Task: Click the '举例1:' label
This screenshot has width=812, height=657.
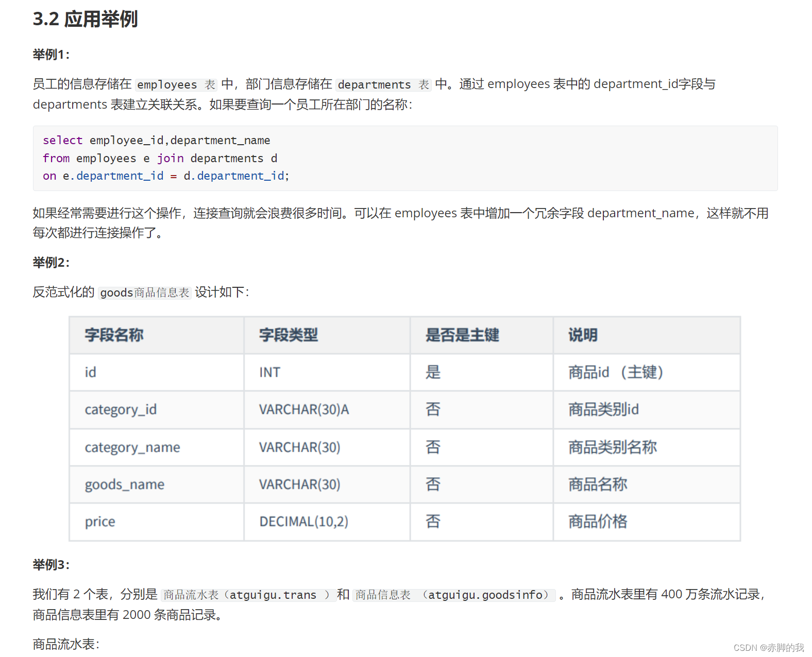Action: click(51, 55)
